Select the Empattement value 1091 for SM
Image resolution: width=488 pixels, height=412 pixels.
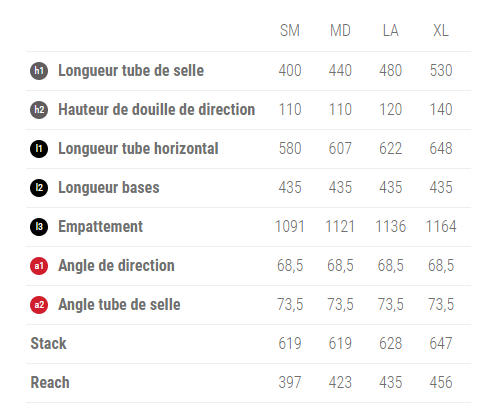[290, 227]
